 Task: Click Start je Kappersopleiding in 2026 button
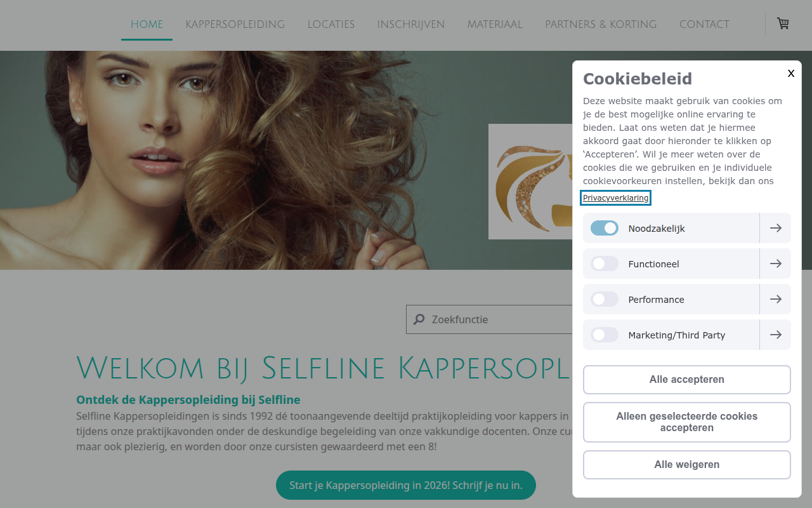click(x=406, y=485)
